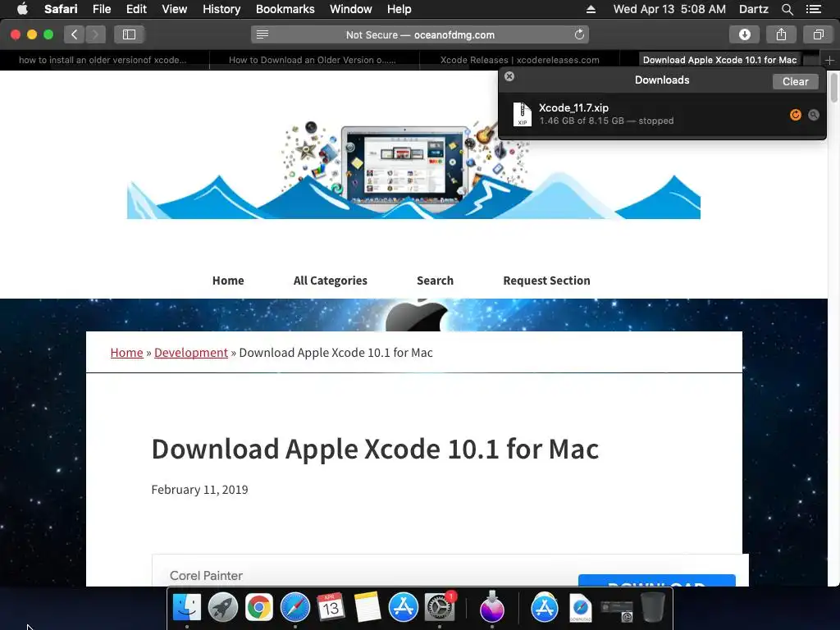Image resolution: width=840 pixels, height=630 pixels.
Task: Open the Bookmarks menu
Action: tap(285, 9)
